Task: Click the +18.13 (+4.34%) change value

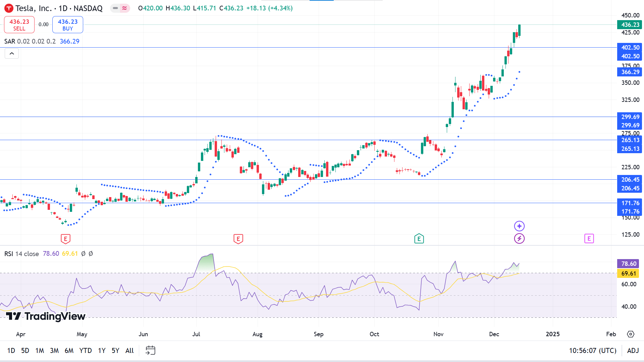Action: coord(269,8)
